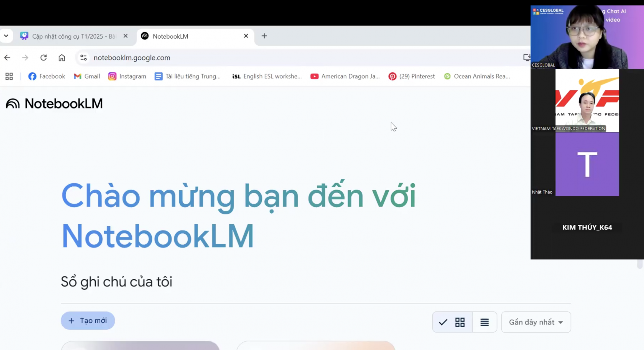
Task: Open the first notebook card
Action: tap(140, 345)
